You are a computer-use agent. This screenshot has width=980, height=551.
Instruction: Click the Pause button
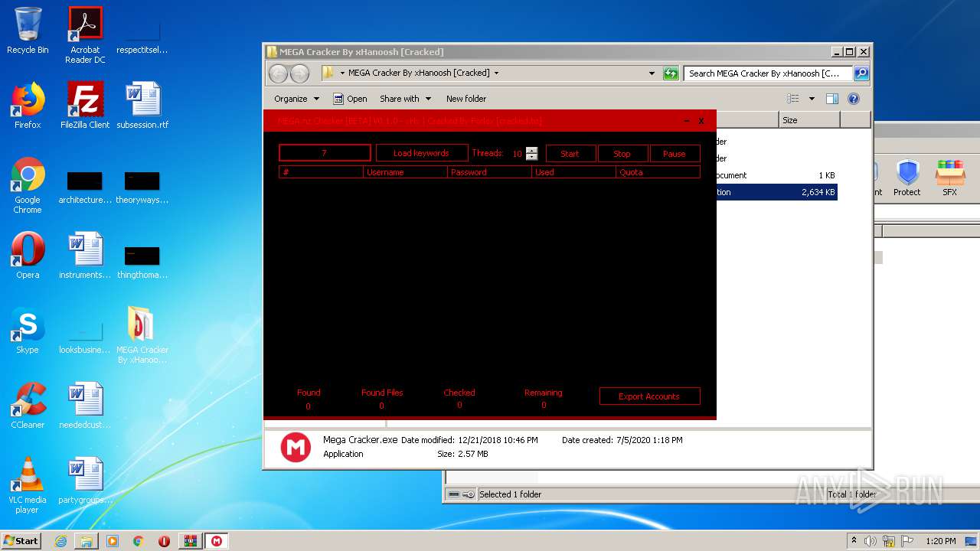675,153
